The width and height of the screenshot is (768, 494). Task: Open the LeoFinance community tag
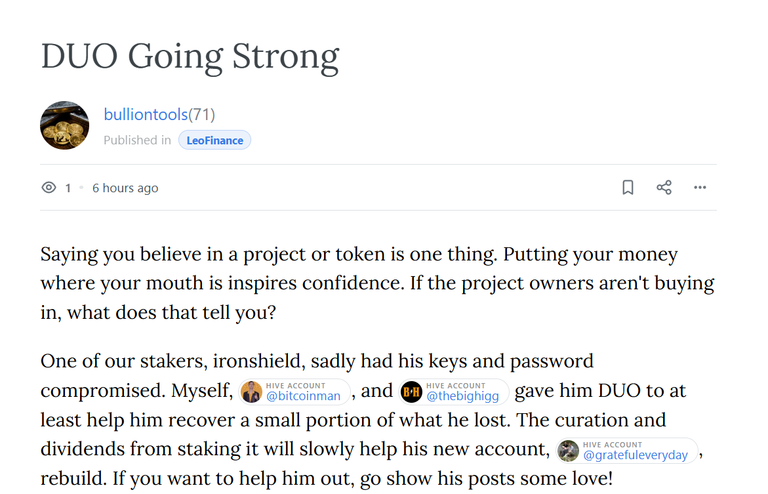pos(215,141)
